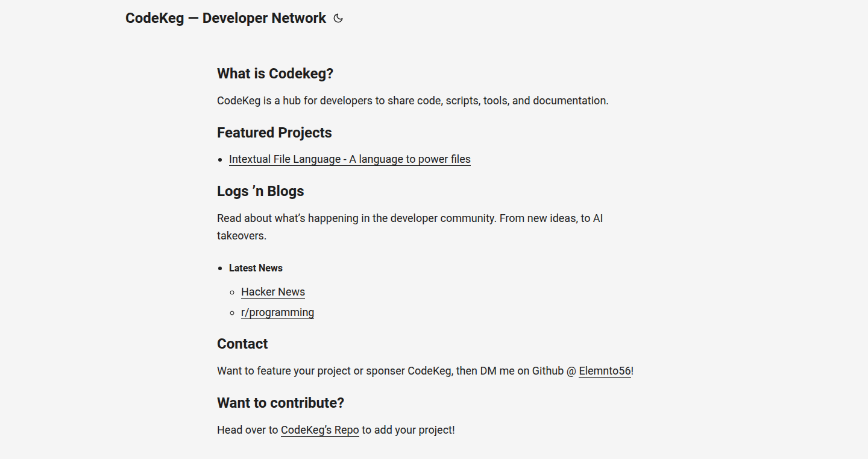Click the Latest News list label

(x=256, y=268)
